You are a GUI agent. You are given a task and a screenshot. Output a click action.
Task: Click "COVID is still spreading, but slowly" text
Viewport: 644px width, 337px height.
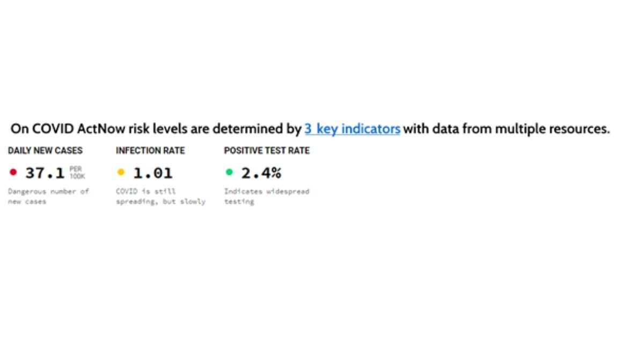(160, 196)
